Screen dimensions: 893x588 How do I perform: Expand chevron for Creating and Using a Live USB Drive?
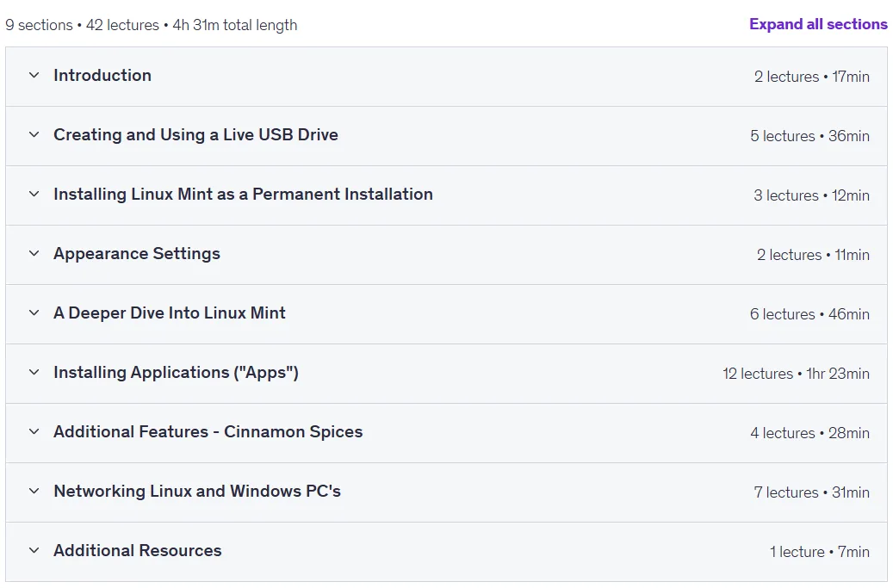(x=34, y=134)
